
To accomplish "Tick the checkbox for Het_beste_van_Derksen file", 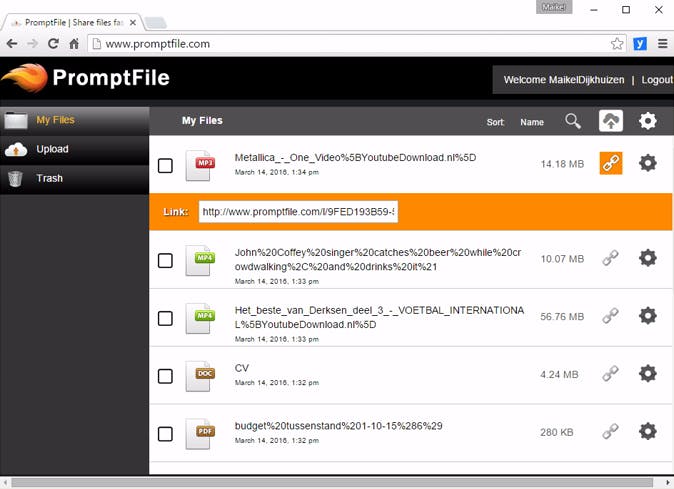I will click(x=165, y=318).
